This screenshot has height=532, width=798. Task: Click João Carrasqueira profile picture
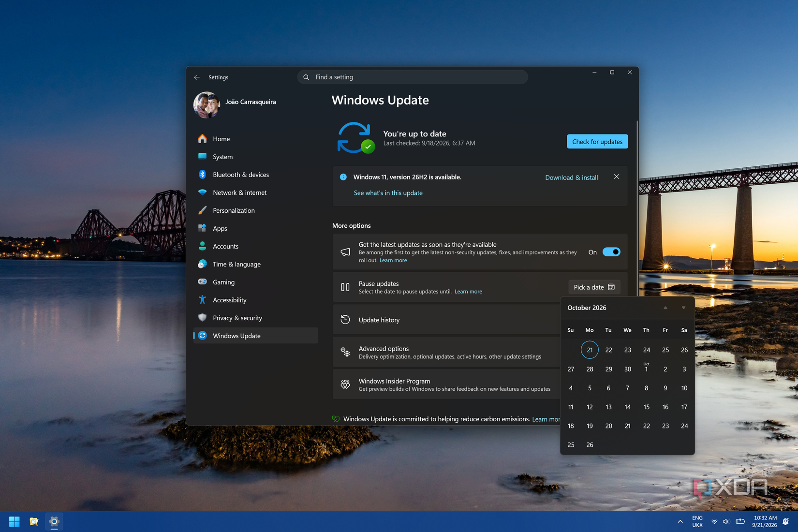tap(207, 105)
